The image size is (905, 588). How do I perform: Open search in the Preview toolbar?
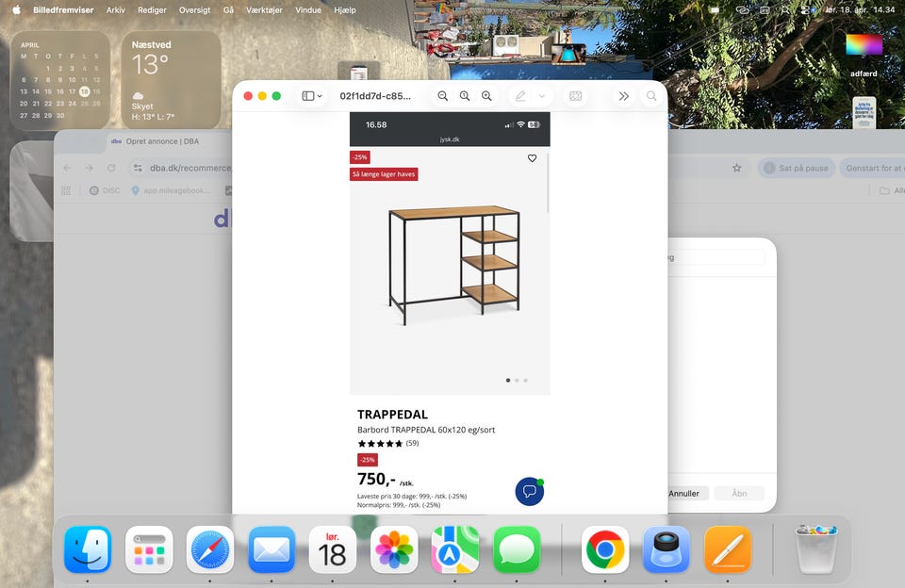tap(651, 96)
